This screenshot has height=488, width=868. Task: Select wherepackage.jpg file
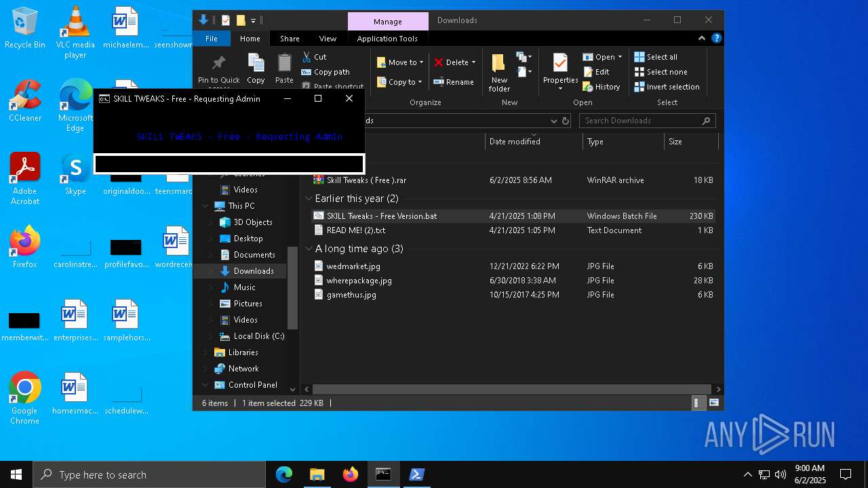pos(513,281)
